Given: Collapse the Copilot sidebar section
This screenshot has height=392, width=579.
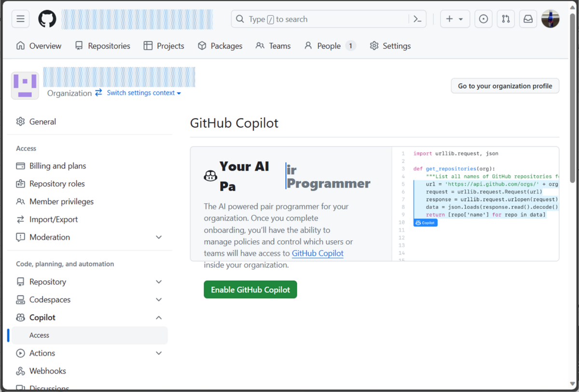Looking at the screenshot, I should pyautogui.click(x=159, y=317).
